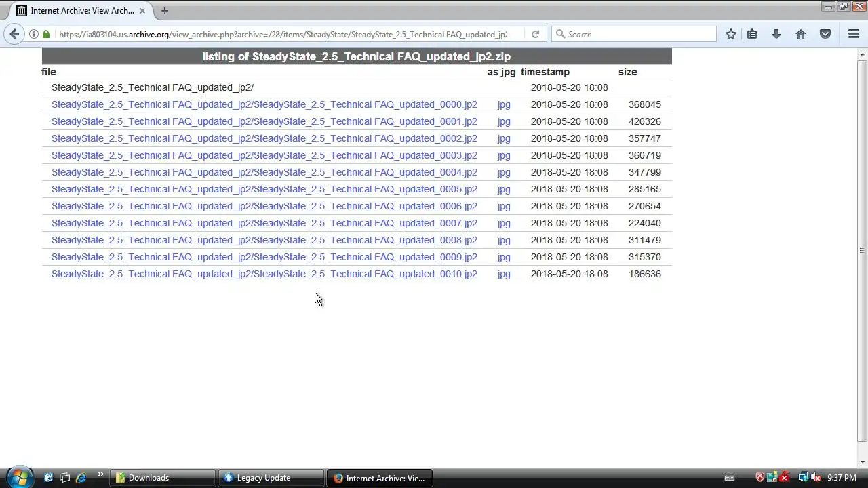The image size is (868, 488).
Task: Click the page vertical scrollbar
Action: pos(862,251)
